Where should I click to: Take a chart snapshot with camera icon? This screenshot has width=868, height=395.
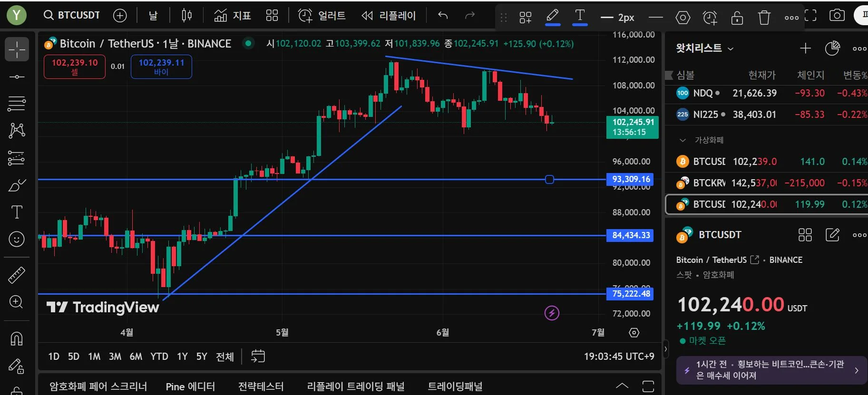(x=837, y=16)
